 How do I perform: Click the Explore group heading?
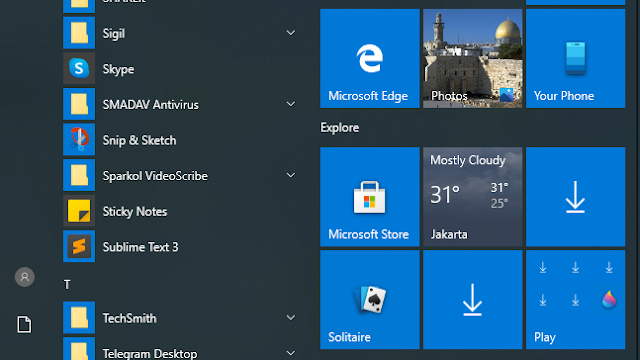(x=340, y=128)
